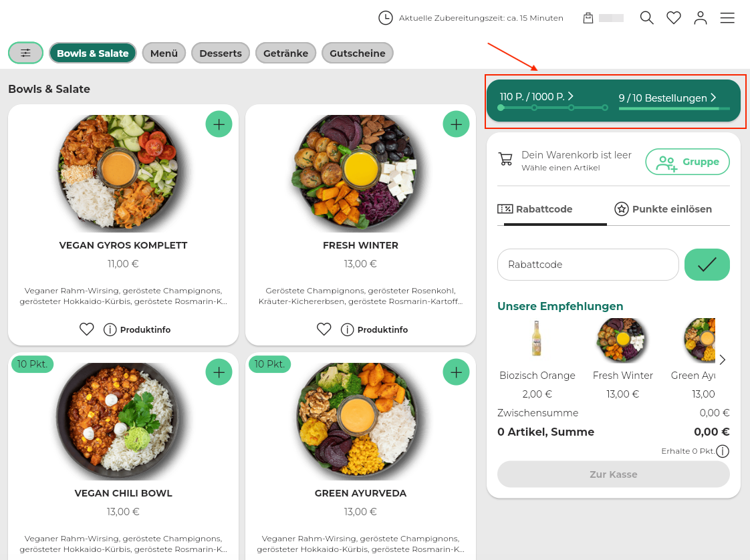Click info icon next to Erhalte 0 Pkt.
The width and height of the screenshot is (750, 560).
723,452
